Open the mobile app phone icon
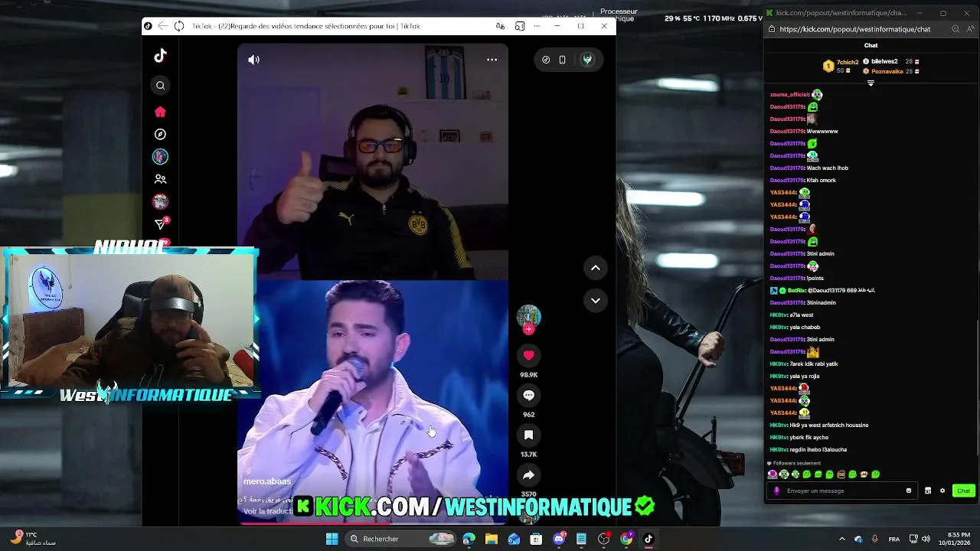 tap(563, 60)
